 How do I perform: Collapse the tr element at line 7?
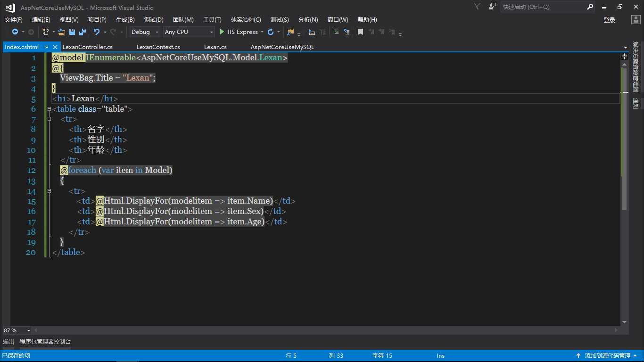49,119
